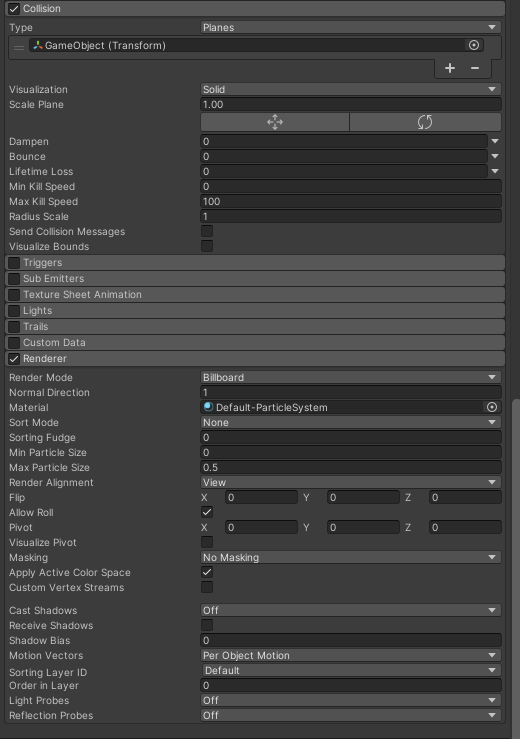Activate the plane move tool icon
This screenshot has height=739, width=520.
(275, 122)
